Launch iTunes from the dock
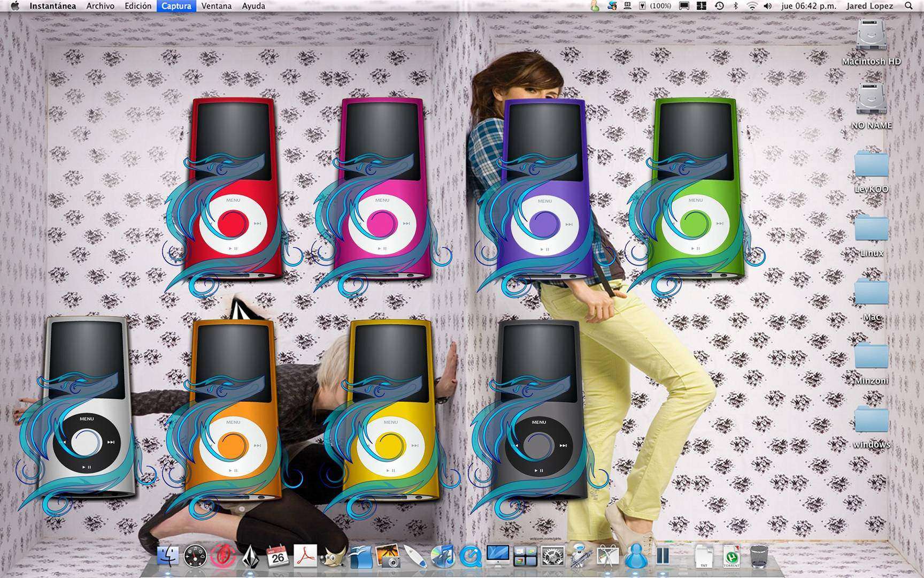 [x=443, y=557]
